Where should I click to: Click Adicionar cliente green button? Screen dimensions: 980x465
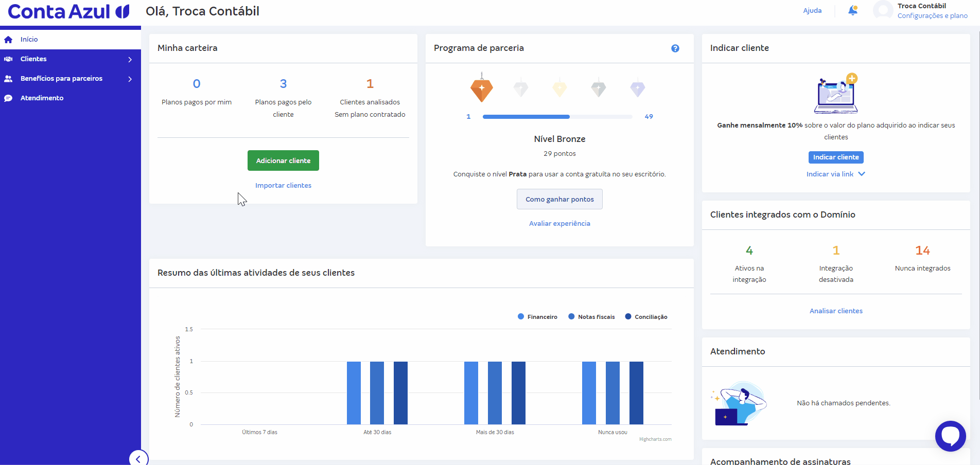click(x=283, y=160)
